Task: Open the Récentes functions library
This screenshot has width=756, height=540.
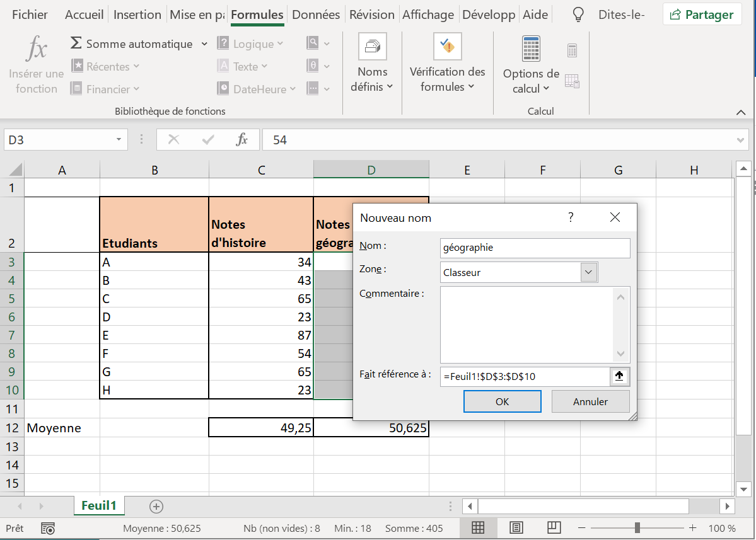Action: tap(105, 67)
